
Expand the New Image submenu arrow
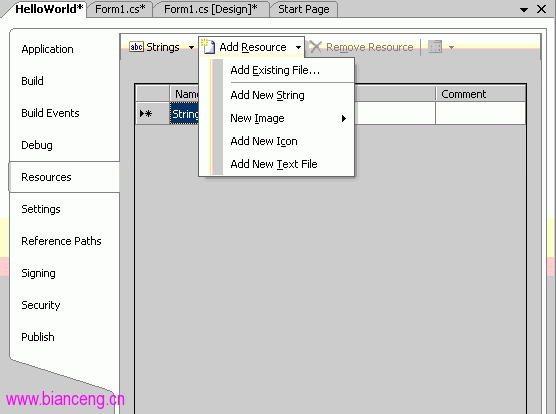343,118
